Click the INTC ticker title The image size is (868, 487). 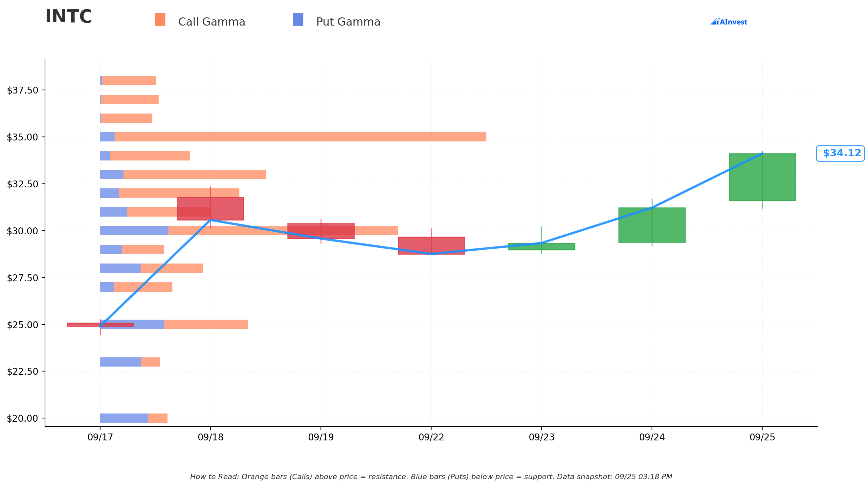69,16
